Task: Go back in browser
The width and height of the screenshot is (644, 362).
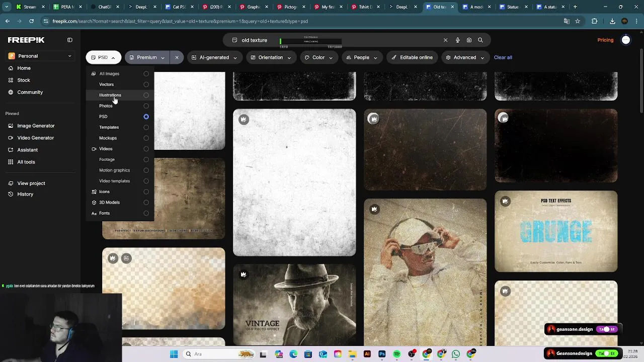Action: point(7,21)
